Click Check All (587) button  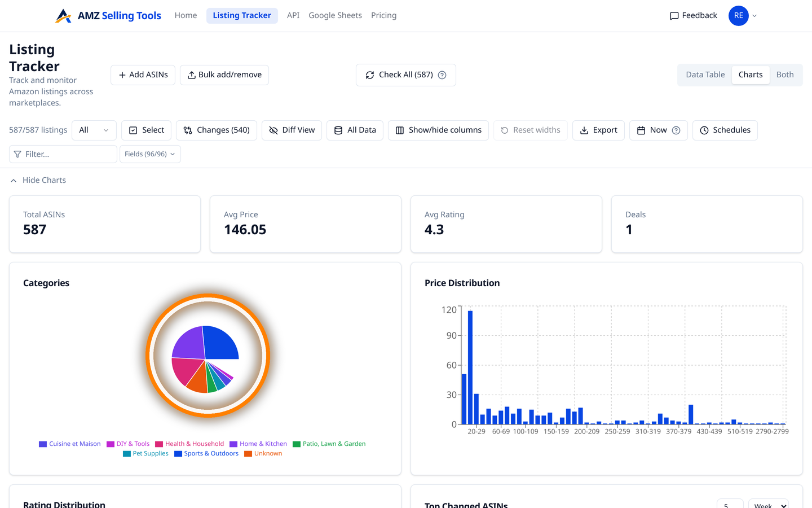click(406, 75)
